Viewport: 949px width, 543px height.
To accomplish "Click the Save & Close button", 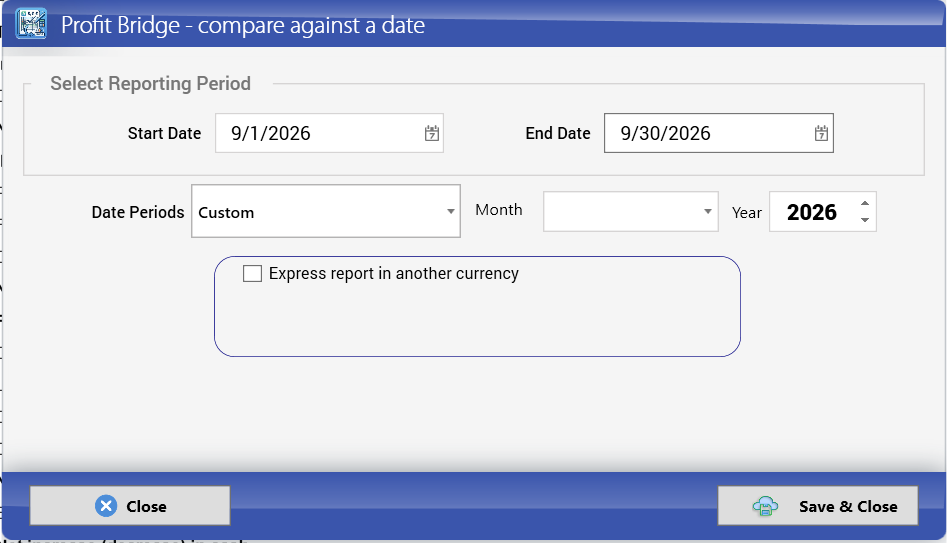I will click(818, 505).
